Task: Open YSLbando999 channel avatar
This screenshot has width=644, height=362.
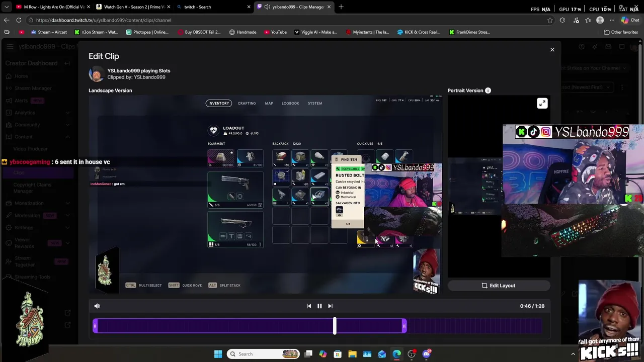Action: click(96, 74)
